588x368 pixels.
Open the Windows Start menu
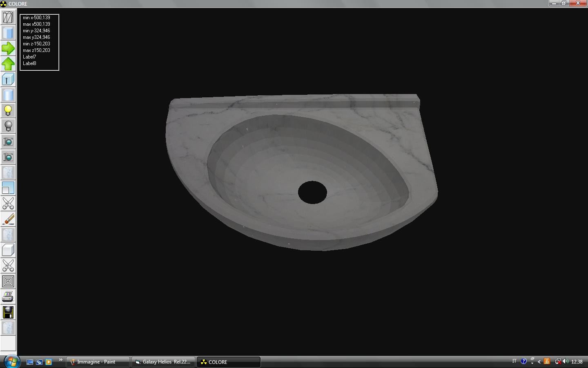[x=11, y=361]
